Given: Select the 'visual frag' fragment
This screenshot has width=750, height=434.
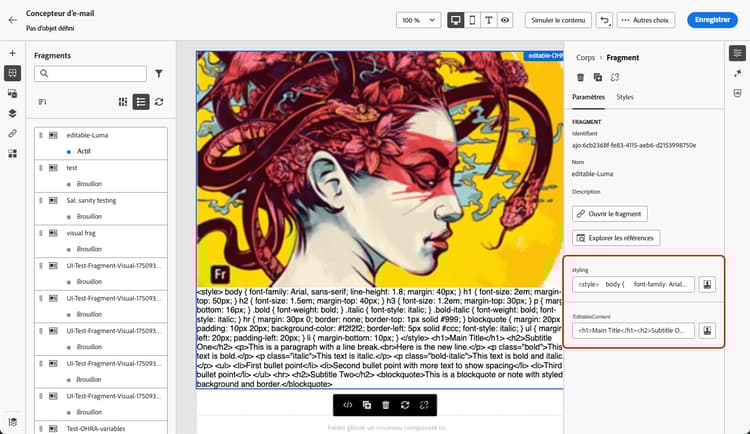Looking at the screenshot, I should point(100,241).
